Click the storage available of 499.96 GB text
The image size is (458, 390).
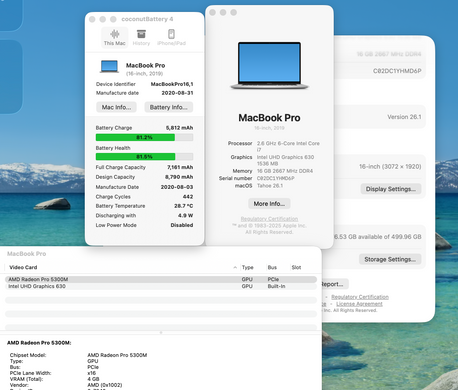378,237
